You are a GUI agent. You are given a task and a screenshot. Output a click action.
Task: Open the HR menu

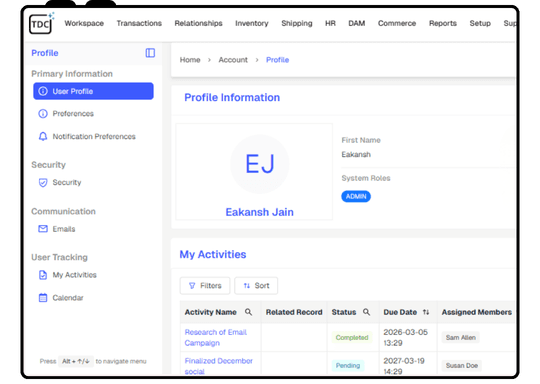[330, 23]
